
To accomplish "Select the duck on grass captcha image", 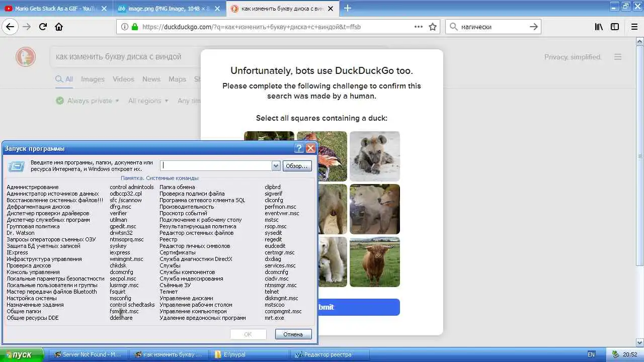I will click(332, 156).
